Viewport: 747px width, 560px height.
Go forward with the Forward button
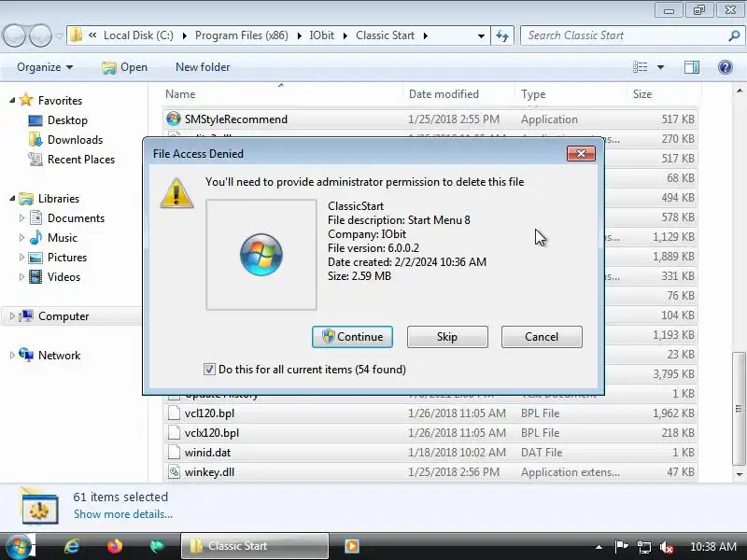[40, 35]
